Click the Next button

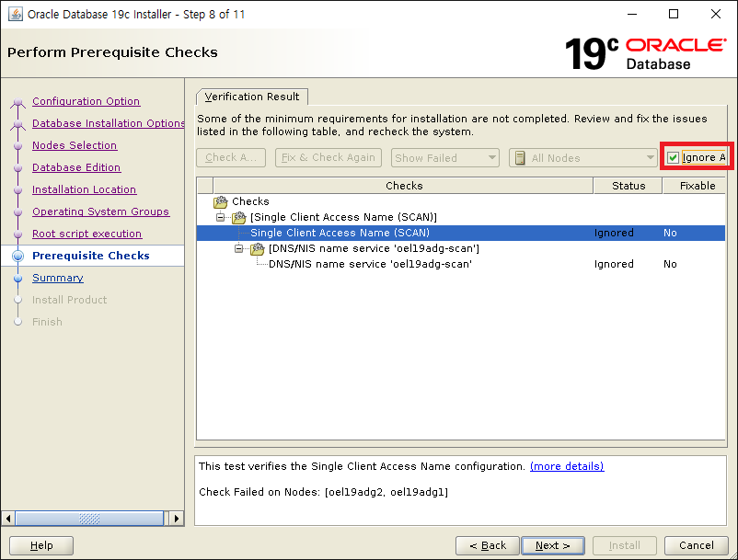553,545
